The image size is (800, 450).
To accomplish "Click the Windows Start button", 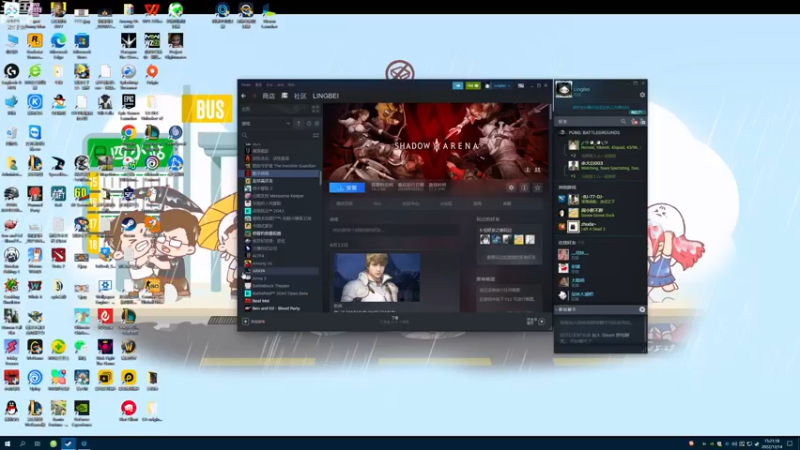I will pyautogui.click(x=8, y=444).
